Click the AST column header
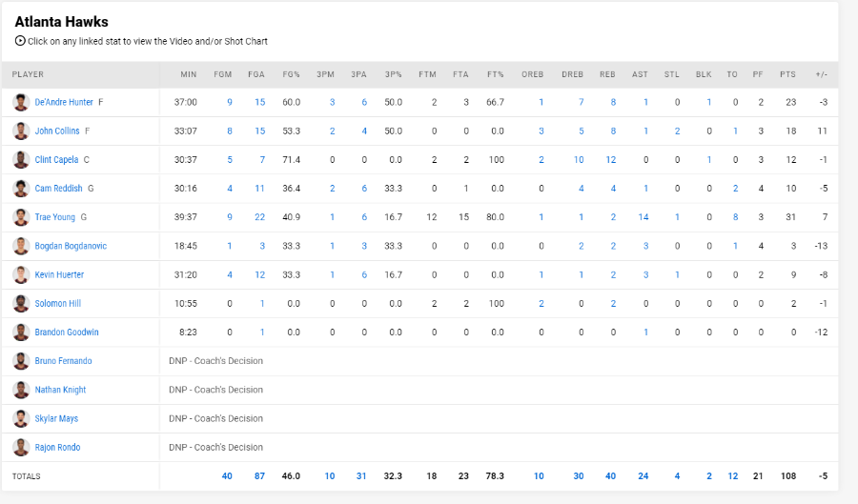 pos(640,74)
